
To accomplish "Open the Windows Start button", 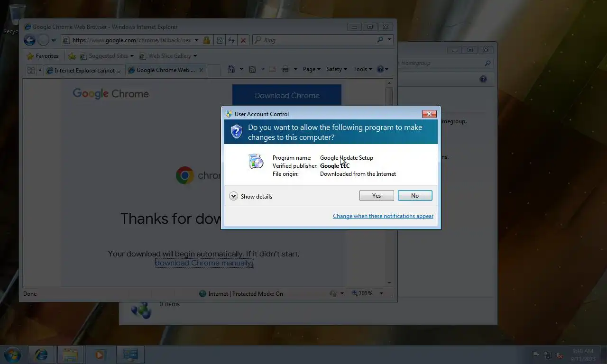I will pos(13,355).
